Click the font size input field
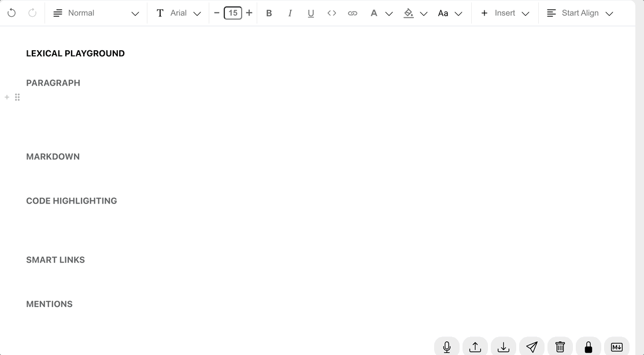 pyautogui.click(x=232, y=13)
